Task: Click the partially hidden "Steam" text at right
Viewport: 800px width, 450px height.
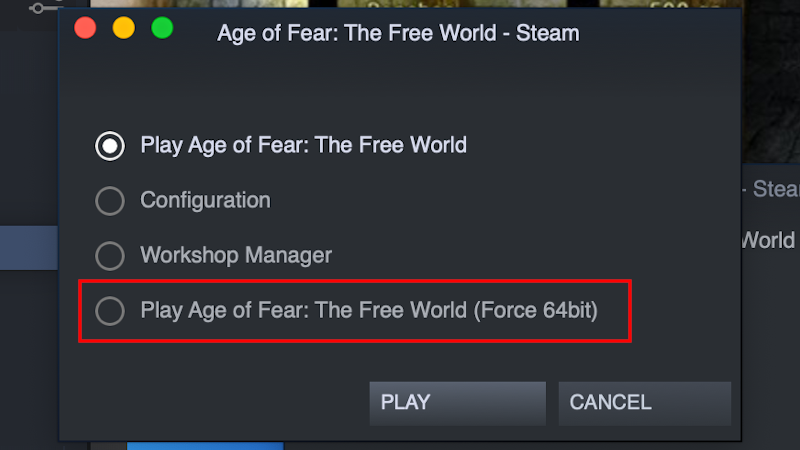Action: [x=774, y=189]
